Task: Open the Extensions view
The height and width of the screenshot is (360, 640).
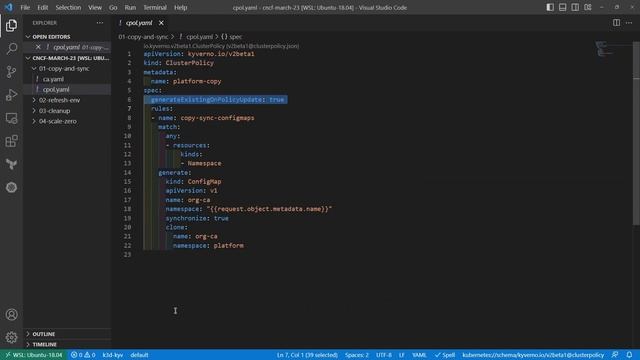Action: coord(11,141)
